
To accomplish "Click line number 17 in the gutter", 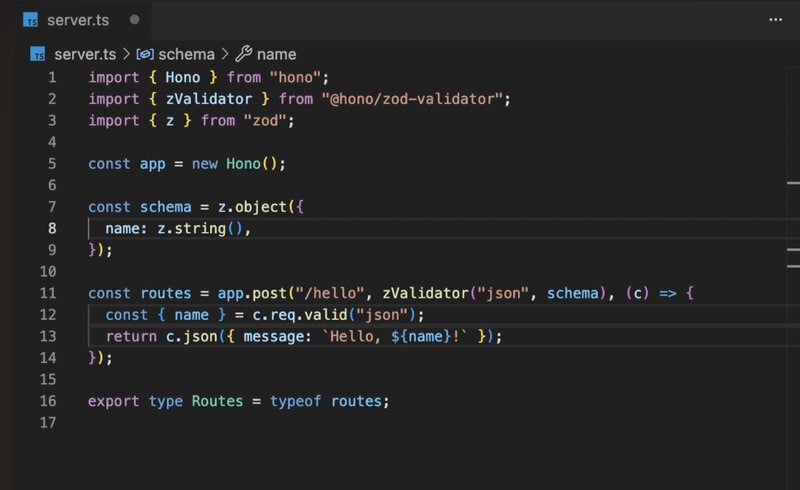I will click(48, 423).
